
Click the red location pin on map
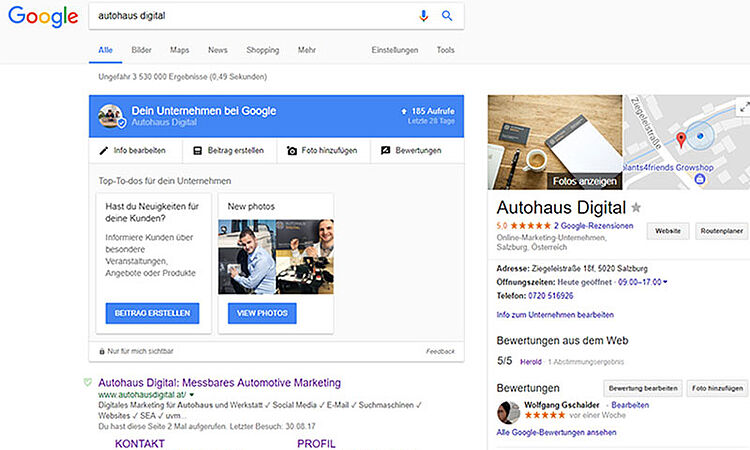[681, 138]
